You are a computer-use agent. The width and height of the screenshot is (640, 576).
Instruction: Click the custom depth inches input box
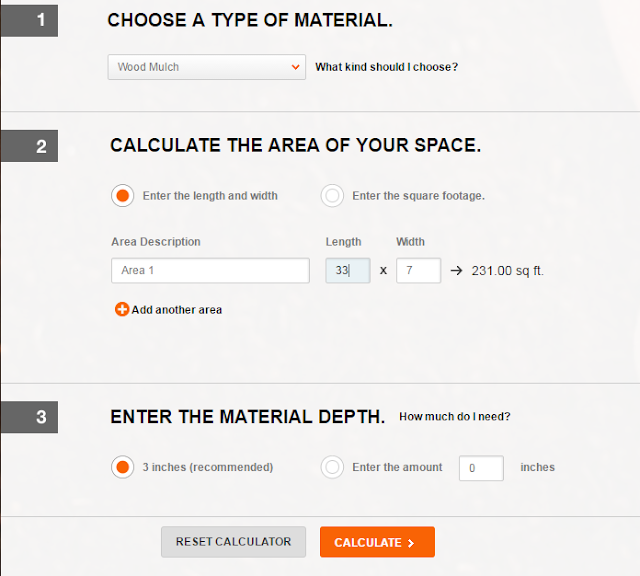(481, 468)
